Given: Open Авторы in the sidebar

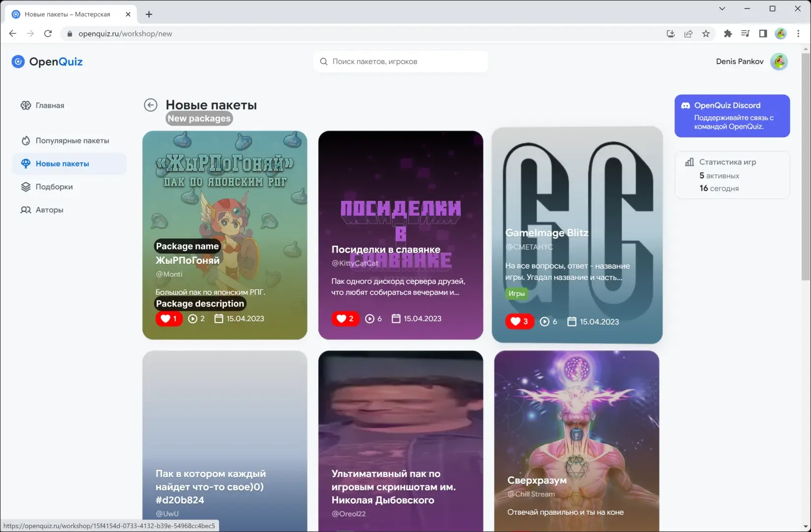Looking at the screenshot, I should click(69, 210).
